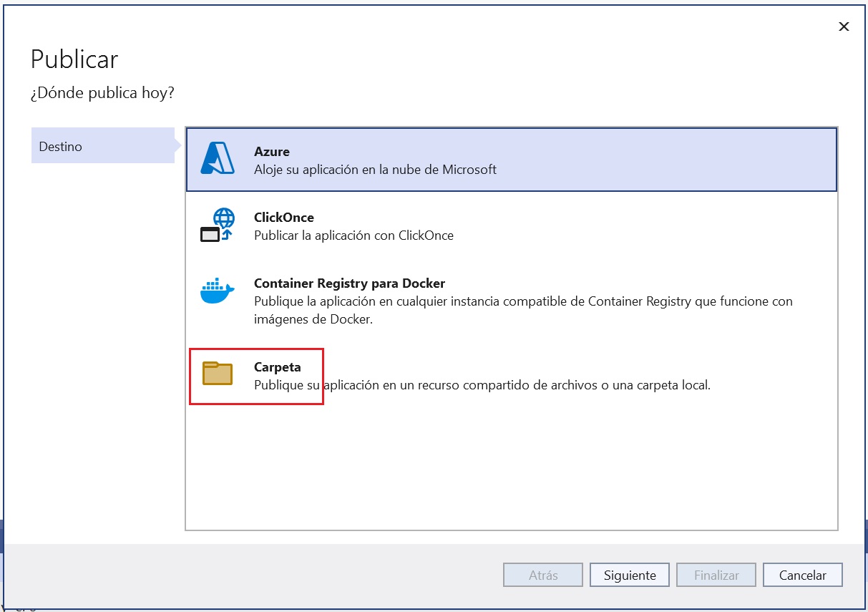
Task: Pick the Container Registry para Docker title
Action: (349, 283)
